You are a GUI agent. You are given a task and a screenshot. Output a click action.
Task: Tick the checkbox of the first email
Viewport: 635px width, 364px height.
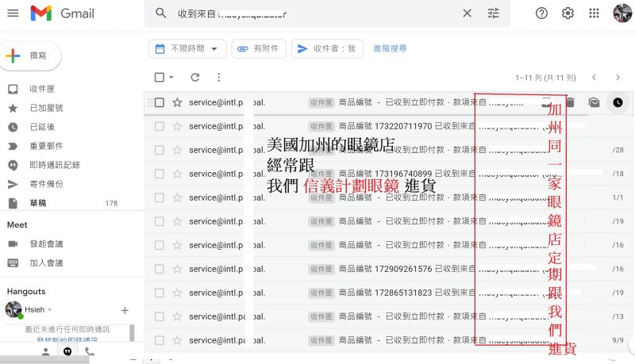point(160,102)
